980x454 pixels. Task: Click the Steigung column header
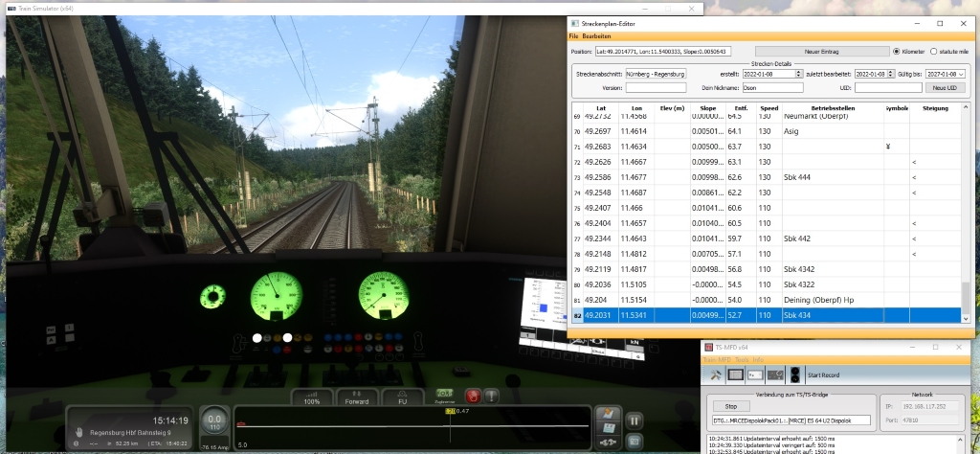point(935,108)
